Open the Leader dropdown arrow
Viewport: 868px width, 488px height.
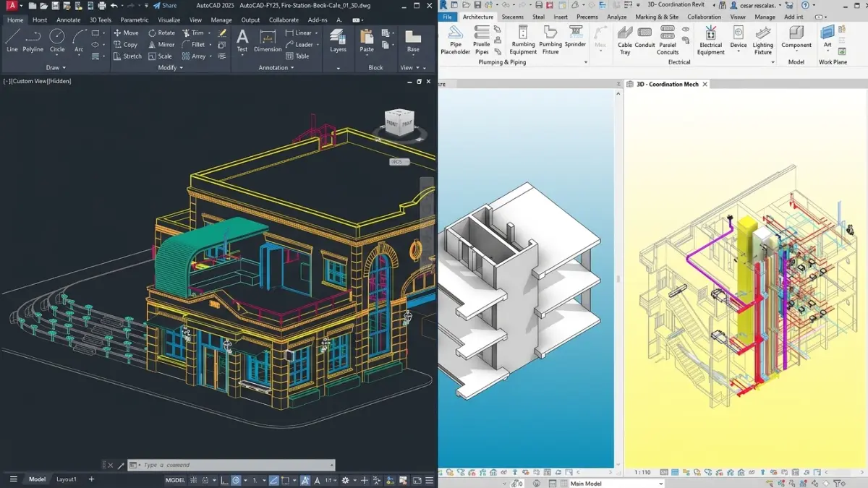click(319, 44)
